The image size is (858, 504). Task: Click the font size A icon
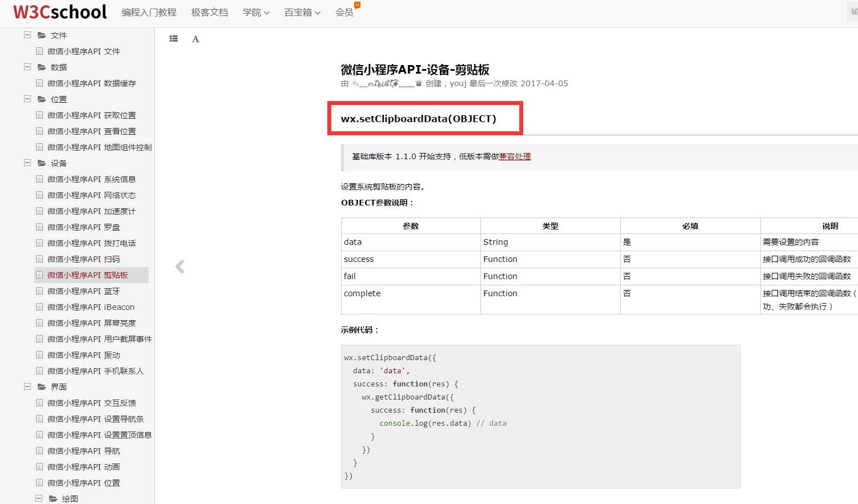(195, 39)
